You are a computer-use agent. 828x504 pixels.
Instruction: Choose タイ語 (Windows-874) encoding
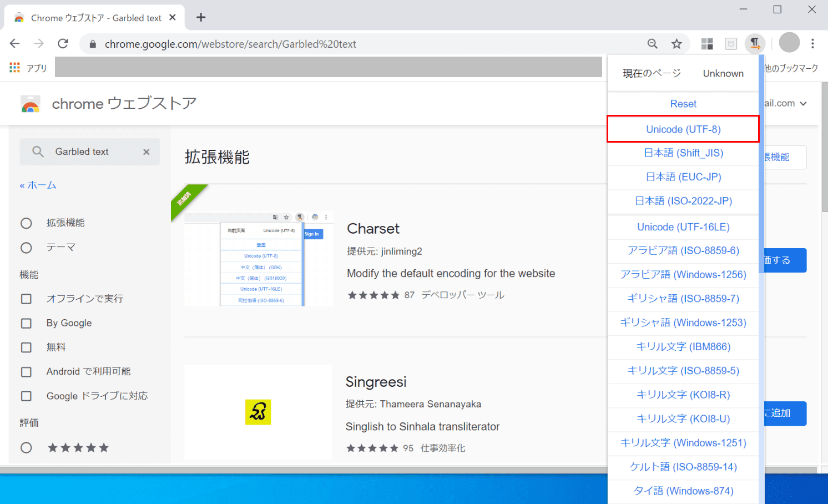coord(683,491)
